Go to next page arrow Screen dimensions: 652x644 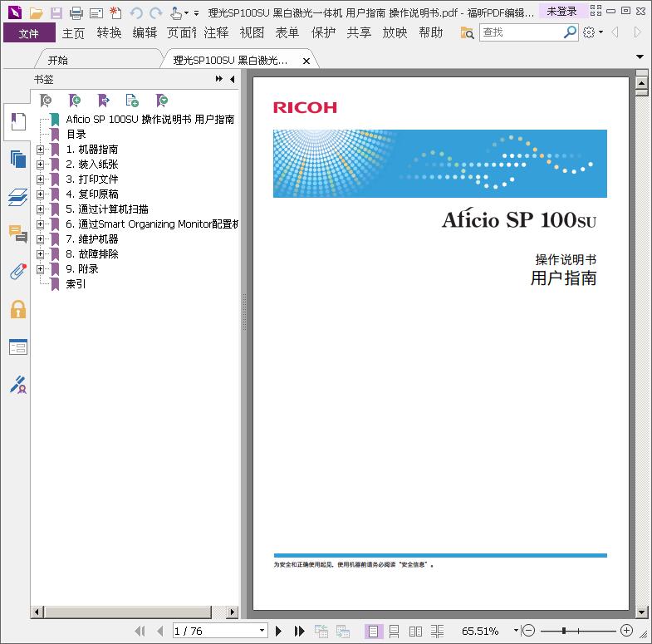coord(278,631)
